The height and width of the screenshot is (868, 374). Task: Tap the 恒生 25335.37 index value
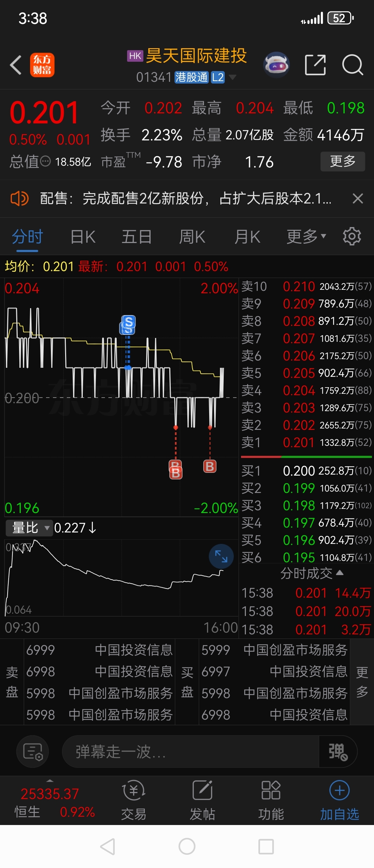pos(50,794)
